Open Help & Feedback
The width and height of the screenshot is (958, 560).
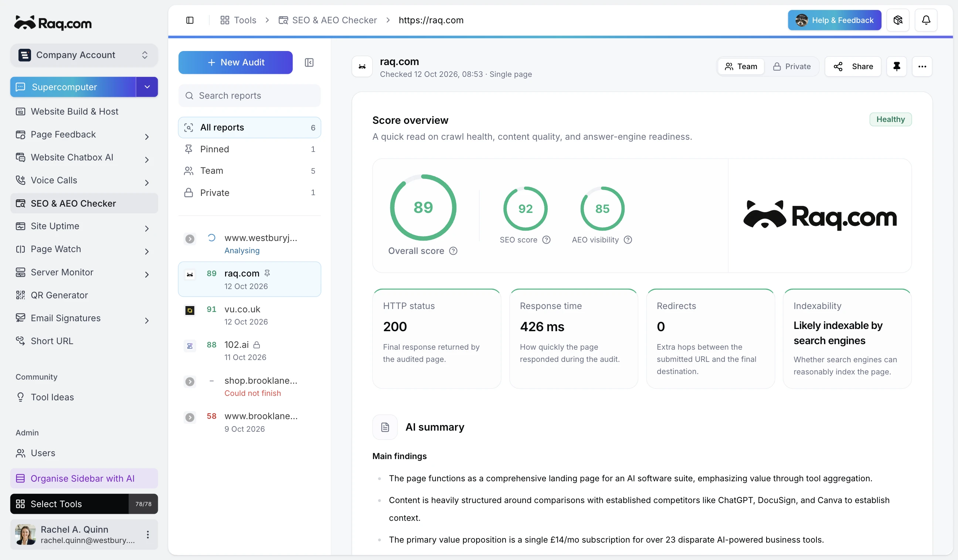pyautogui.click(x=835, y=20)
